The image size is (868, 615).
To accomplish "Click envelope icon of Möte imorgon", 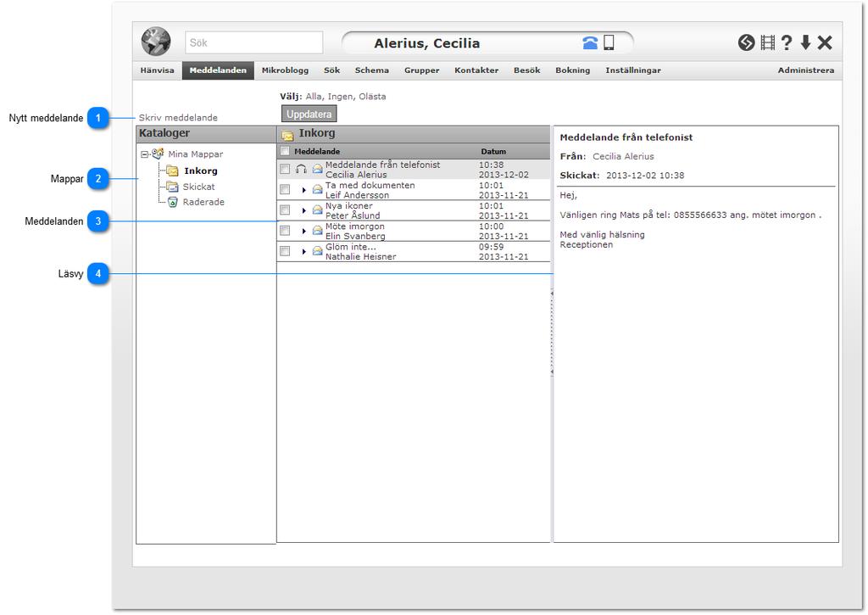I will pos(317,231).
